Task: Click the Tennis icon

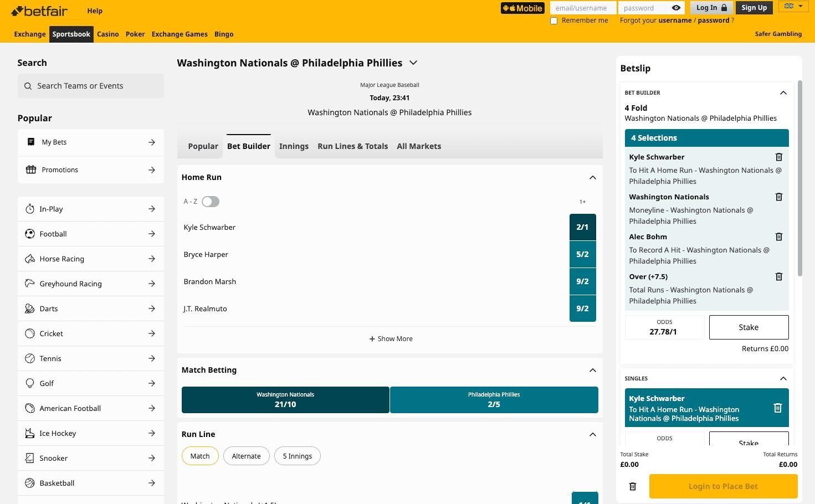Action: tap(30, 358)
